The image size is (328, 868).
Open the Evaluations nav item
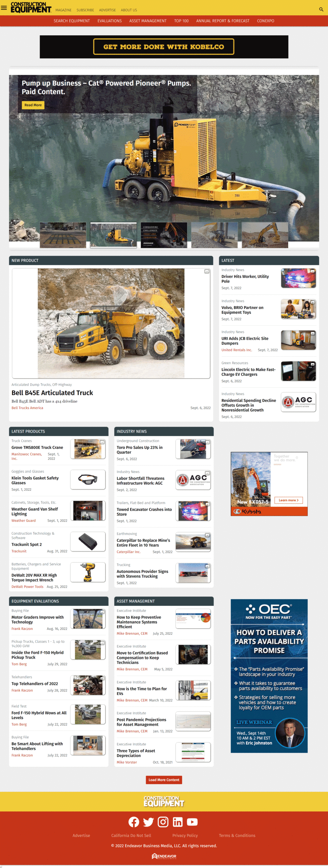click(x=110, y=21)
